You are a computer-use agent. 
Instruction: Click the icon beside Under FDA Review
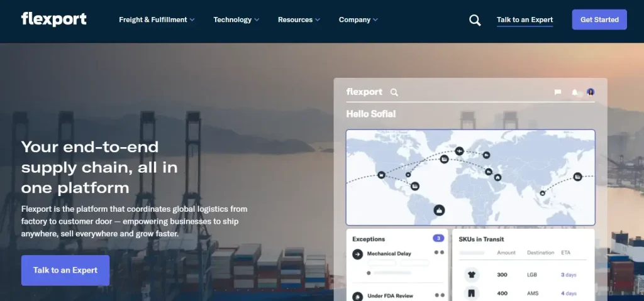[357, 296]
